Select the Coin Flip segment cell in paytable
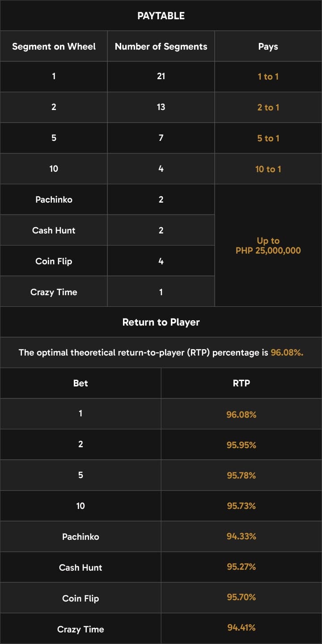The width and height of the screenshot is (322, 644). [54, 261]
